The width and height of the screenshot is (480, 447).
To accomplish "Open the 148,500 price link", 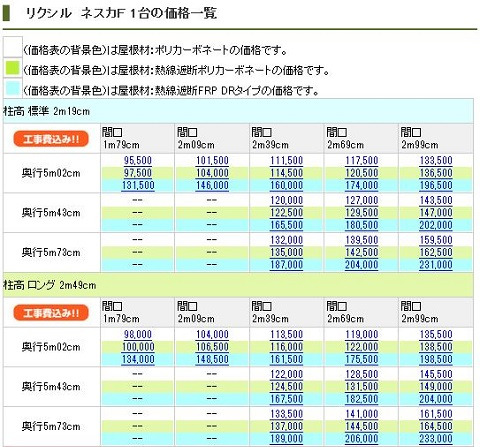I will point(212,359).
